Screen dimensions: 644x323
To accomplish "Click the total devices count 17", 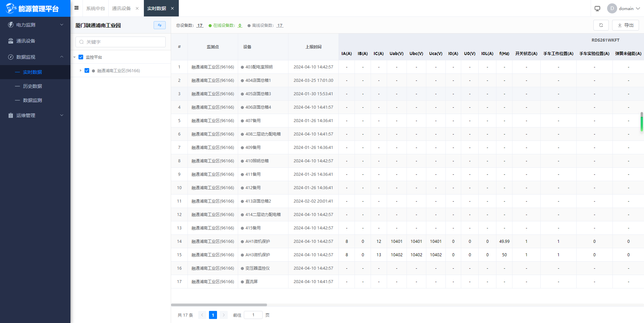I will tap(200, 25).
